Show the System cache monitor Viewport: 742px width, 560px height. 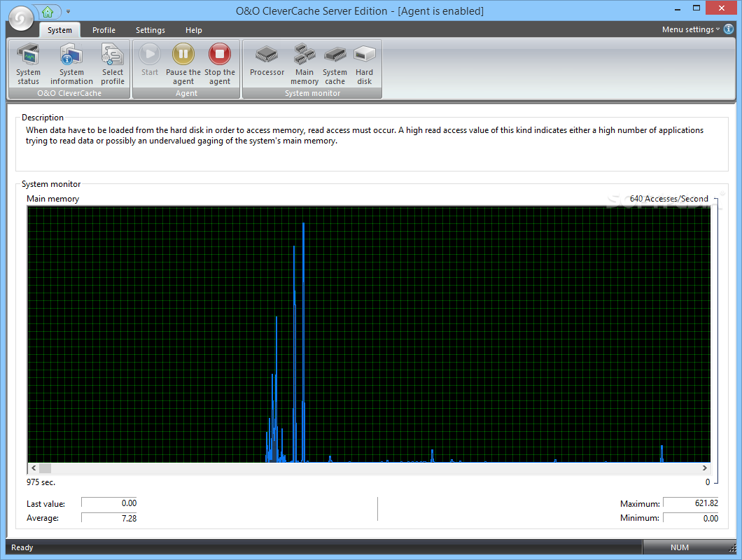335,64
